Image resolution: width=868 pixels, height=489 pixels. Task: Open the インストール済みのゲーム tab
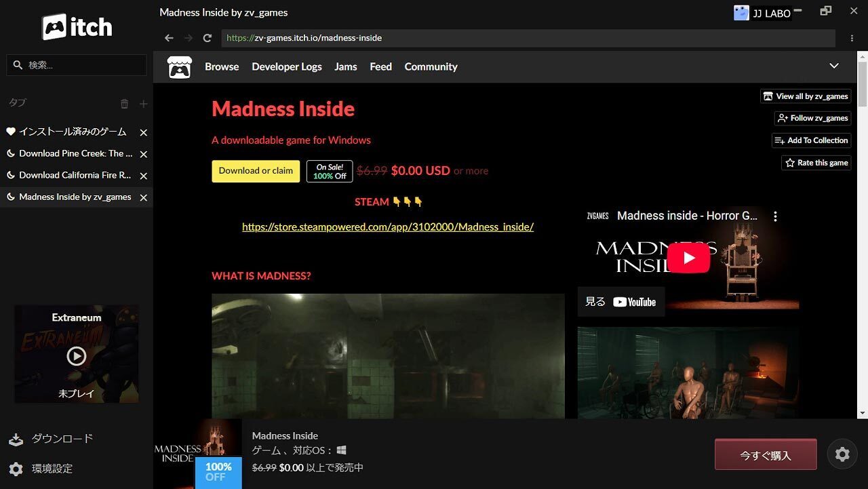pyautogui.click(x=73, y=132)
